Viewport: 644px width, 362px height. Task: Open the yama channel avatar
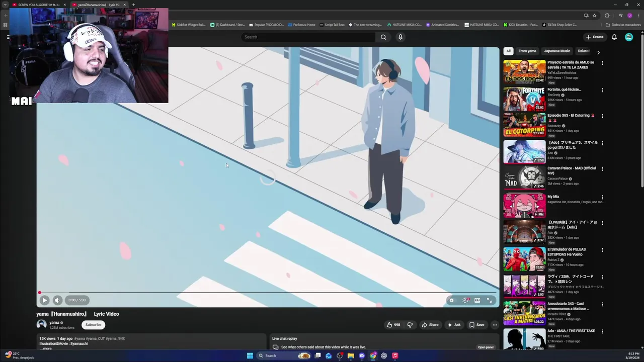41,325
